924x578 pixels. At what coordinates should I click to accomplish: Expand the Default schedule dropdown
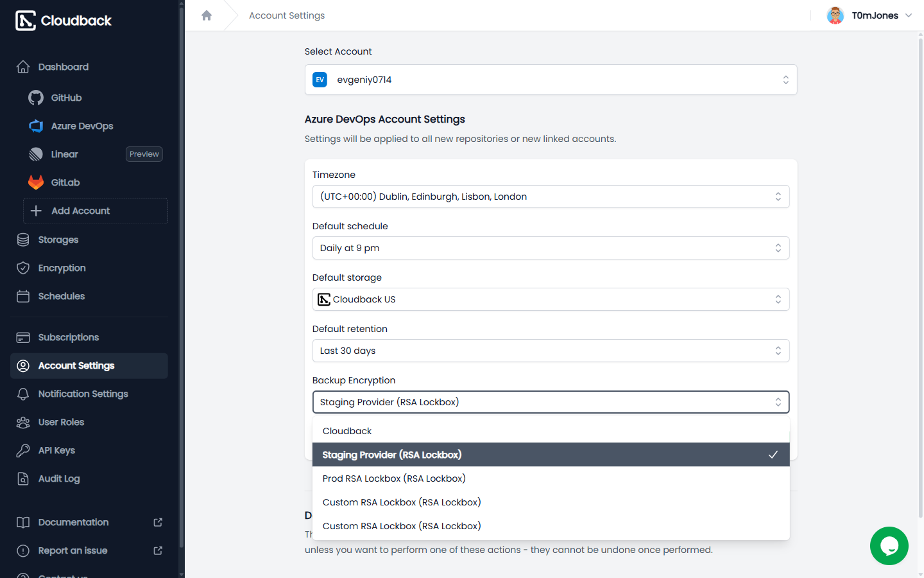point(551,248)
